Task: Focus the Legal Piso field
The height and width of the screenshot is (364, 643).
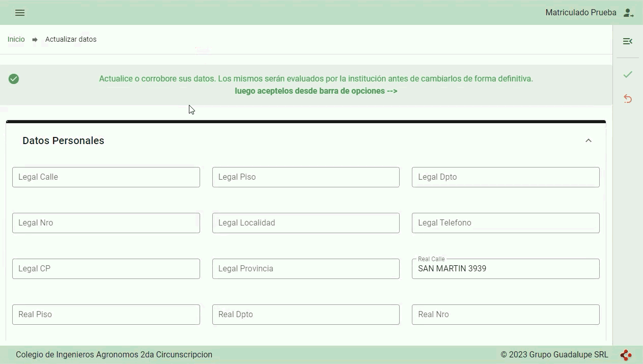Action: tap(306, 177)
